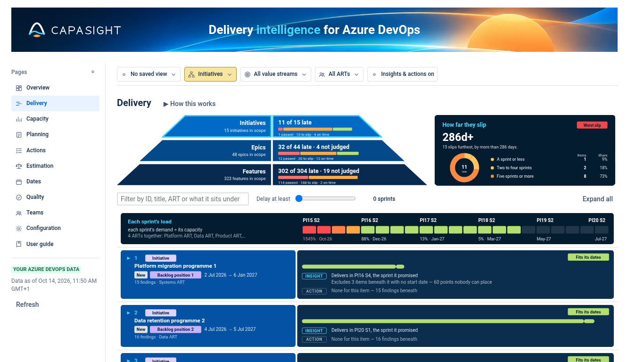
Task: Click the Capasight logo in the banner
Action: pos(74,30)
